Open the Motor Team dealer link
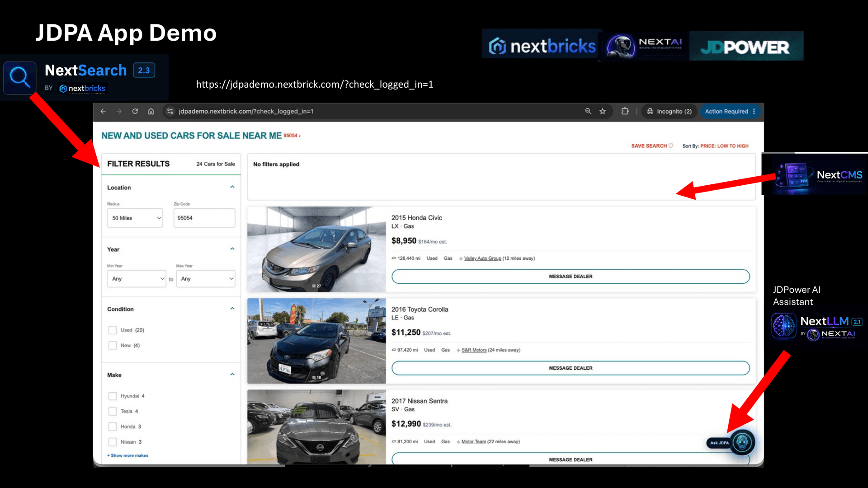The image size is (868, 488). pos(474,442)
